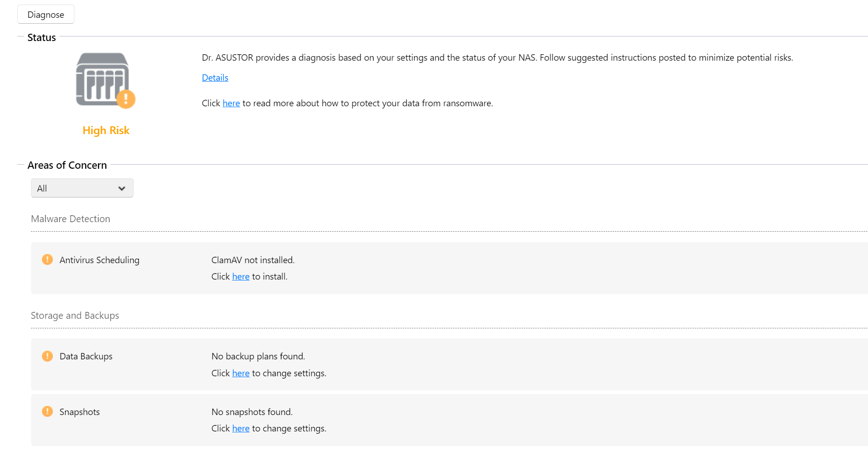Click the 'ClamAV not installed.' message text
The height and width of the screenshot is (462, 868).
click(253, 260)
